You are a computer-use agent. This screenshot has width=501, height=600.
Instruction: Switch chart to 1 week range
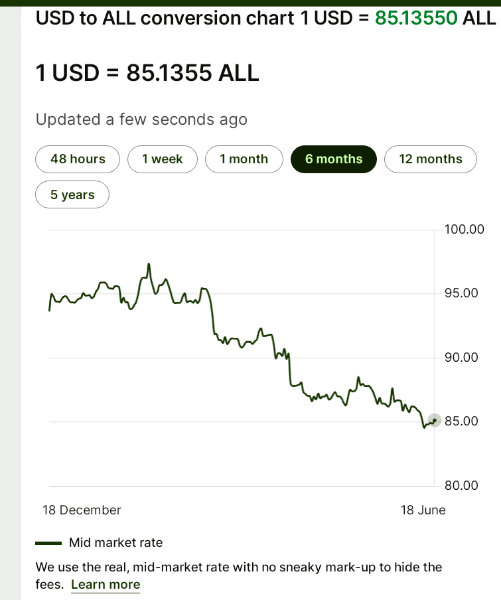pyautogui.click(x=162, y=159)
